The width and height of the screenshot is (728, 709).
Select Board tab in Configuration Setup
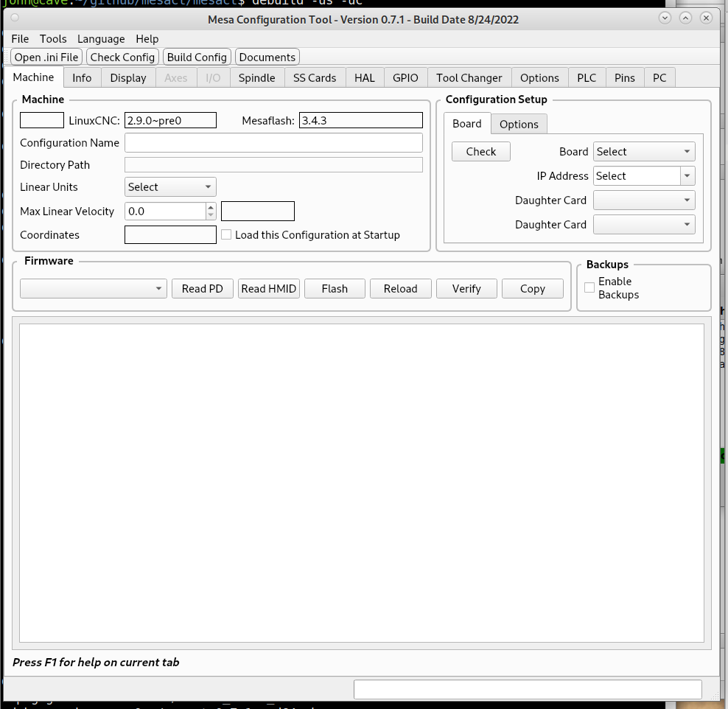click(466, 124)
